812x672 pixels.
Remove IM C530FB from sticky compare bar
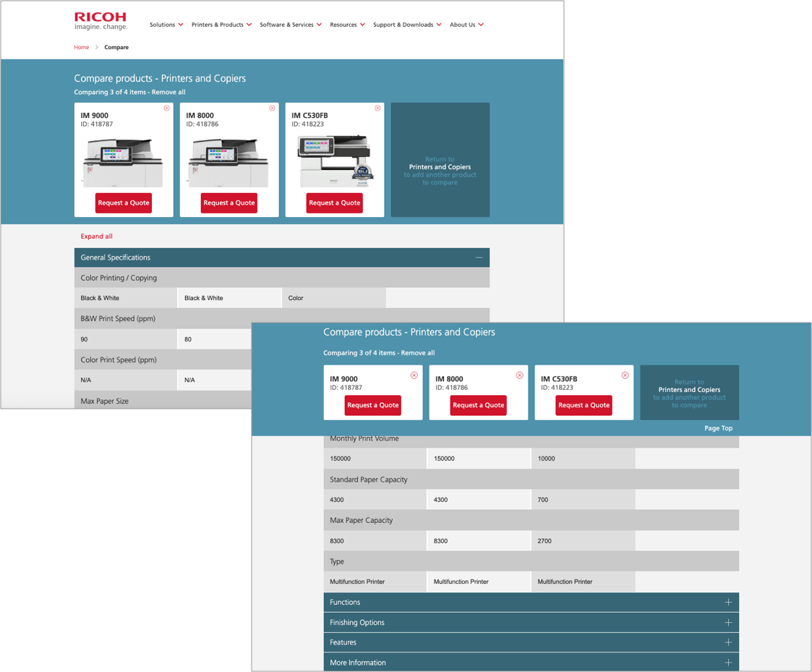[625, 375]
